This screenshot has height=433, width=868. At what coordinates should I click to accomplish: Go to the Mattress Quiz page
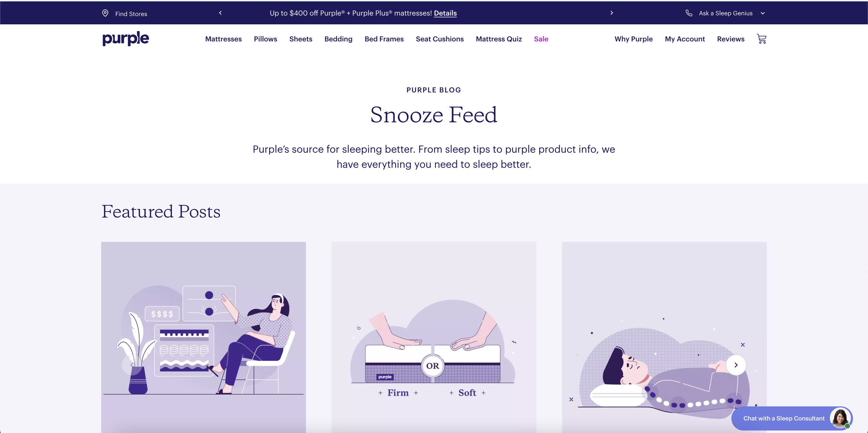(499, 39)
